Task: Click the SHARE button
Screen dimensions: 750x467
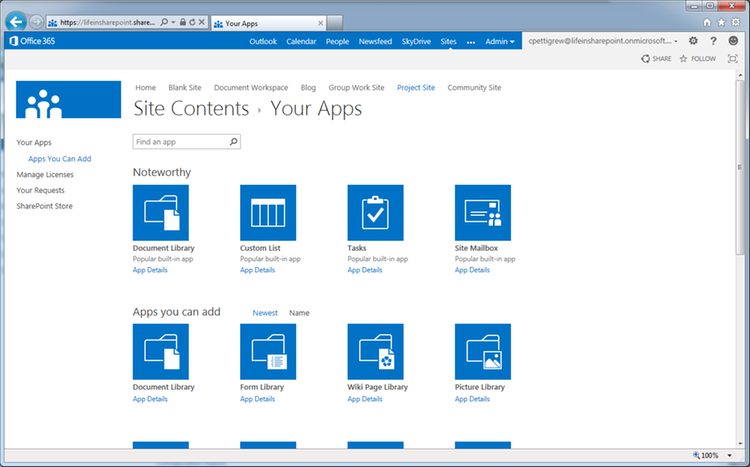Action: [656, 58]
